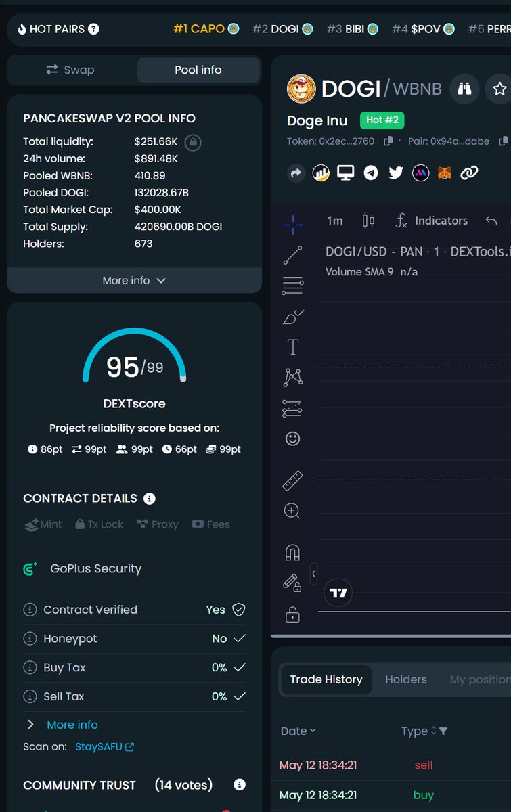The image size is (511, 812).
Task: Open info for Contract Verified row
Action: (30, 610)
